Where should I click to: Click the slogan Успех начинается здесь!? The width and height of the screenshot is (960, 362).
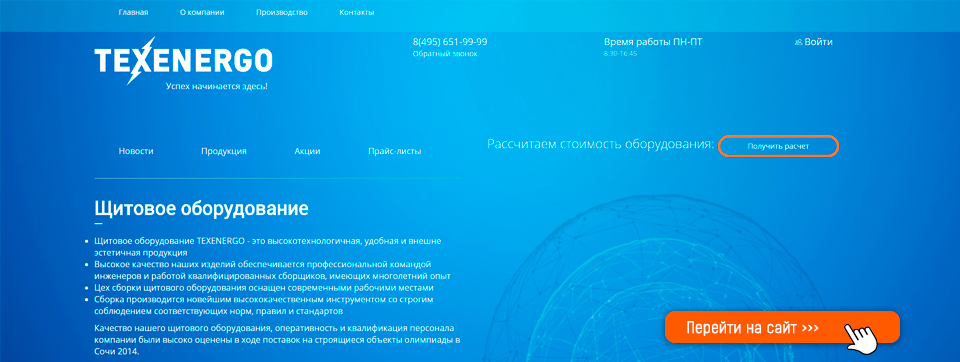(x=216, y=86)
